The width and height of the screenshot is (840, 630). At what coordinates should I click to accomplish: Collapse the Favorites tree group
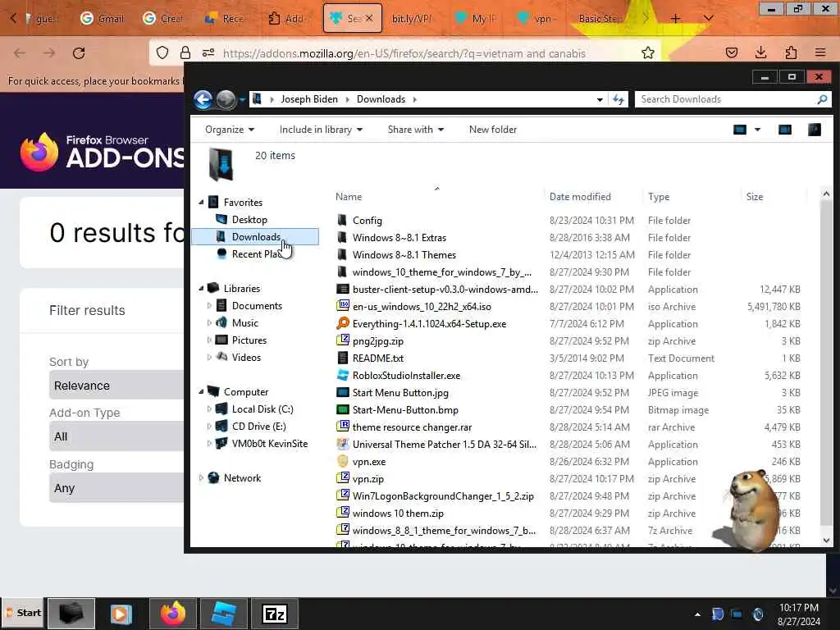(x=202, y=203)
